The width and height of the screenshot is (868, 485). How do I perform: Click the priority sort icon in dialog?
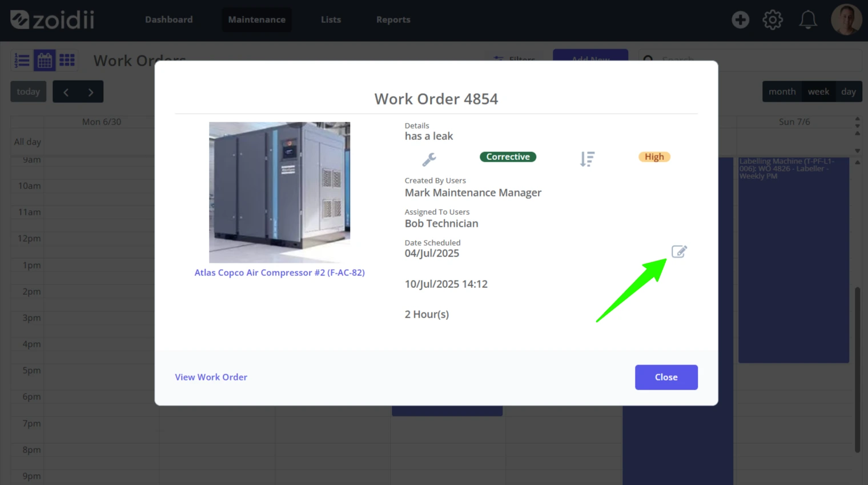click(587, 159)
